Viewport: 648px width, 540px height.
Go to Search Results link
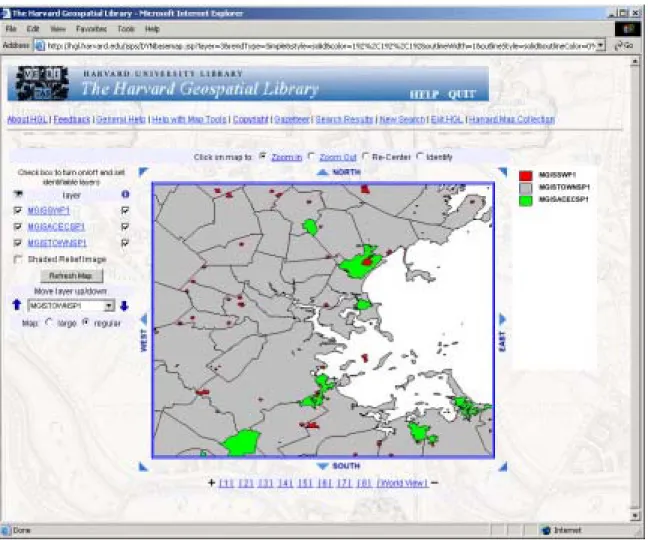coord(344,119)
